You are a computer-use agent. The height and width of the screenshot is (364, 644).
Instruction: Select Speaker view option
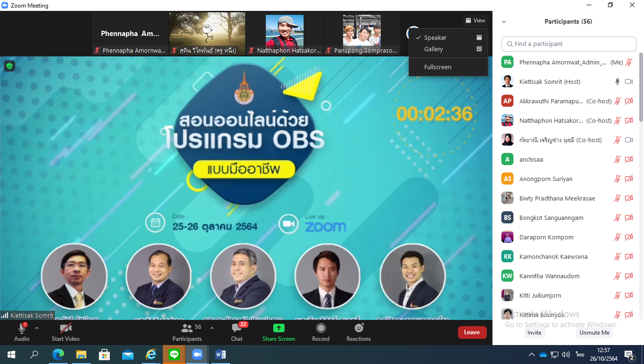(x=448, y=37)
